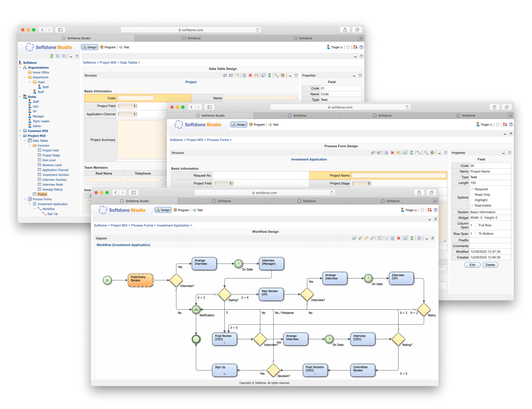Image resolution: width=532 pixels, height=409 pixels.
Task: Open Process Forms breadcrumb in Process Form window
Action: click(218, 140)
